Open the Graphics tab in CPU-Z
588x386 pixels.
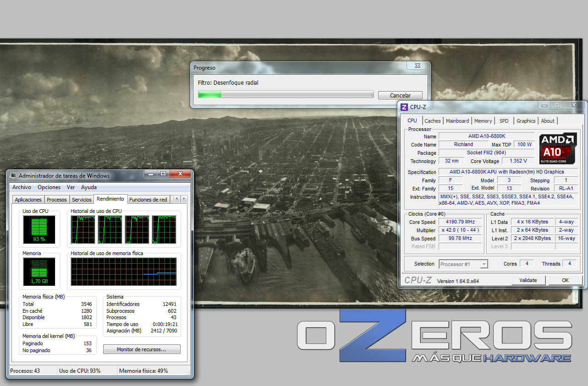[526, 121]
